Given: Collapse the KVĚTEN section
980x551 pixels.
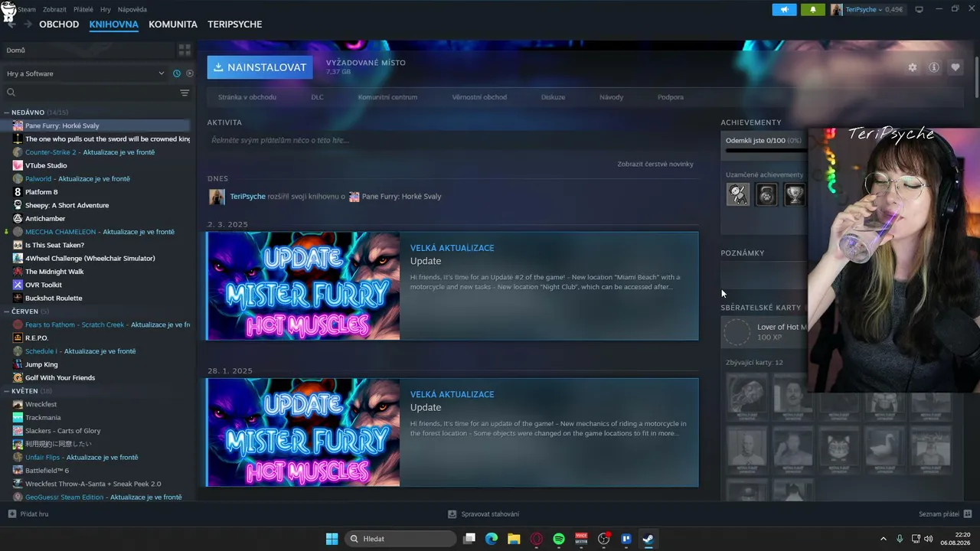Looking at the screenshot, I should [x=6, y=391].
